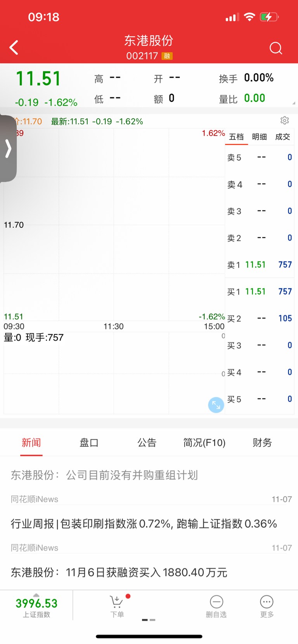Tap the 东港股份 title
This screenshot has width=298, height=644.
coord(149,40)
